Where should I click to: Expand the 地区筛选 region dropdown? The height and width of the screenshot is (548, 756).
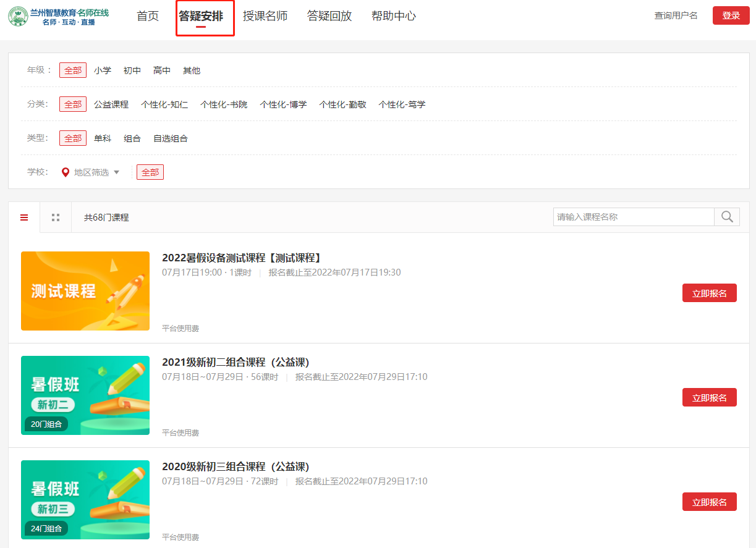pyautogui.click(x=96, y=172)
